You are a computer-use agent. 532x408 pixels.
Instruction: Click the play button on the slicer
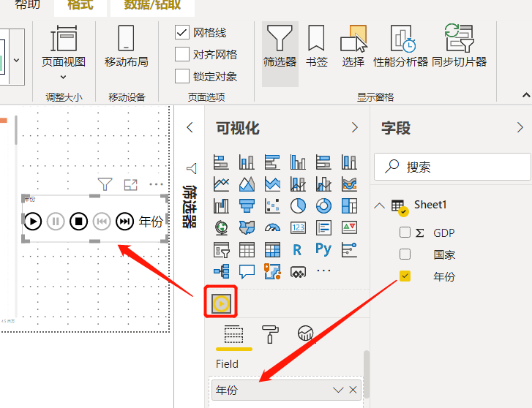tap(33, 222)
